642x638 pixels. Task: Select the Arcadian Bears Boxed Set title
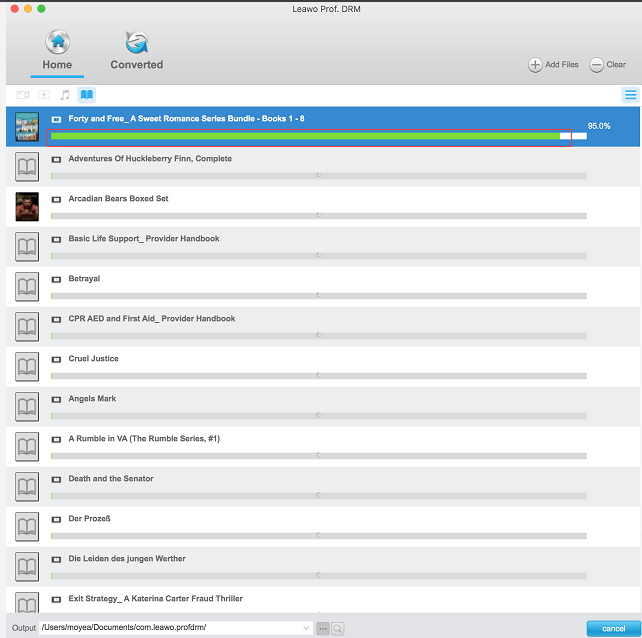pos(118,199)
